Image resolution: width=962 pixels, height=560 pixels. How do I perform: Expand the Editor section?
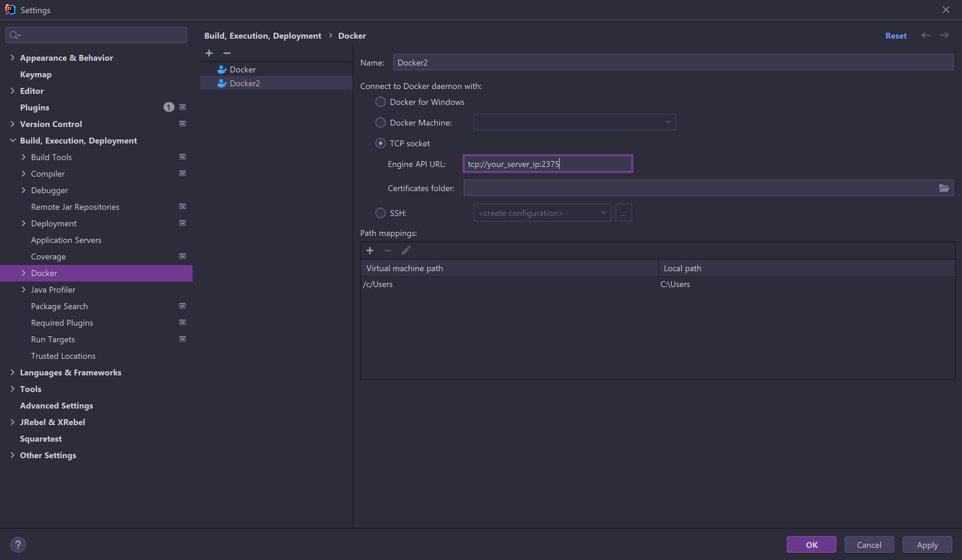pos(12,91)
